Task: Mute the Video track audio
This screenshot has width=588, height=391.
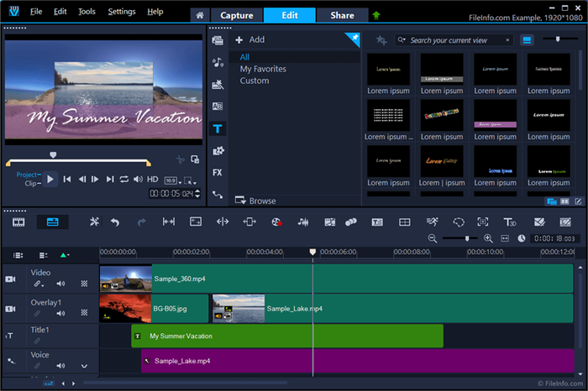Action: [60, 284]
